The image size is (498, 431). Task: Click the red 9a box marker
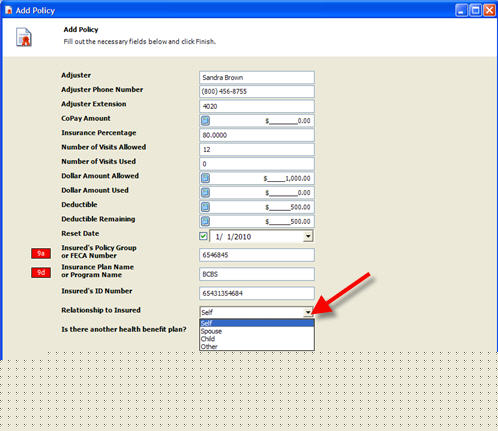pyautogui.click(x=41, y=253)
